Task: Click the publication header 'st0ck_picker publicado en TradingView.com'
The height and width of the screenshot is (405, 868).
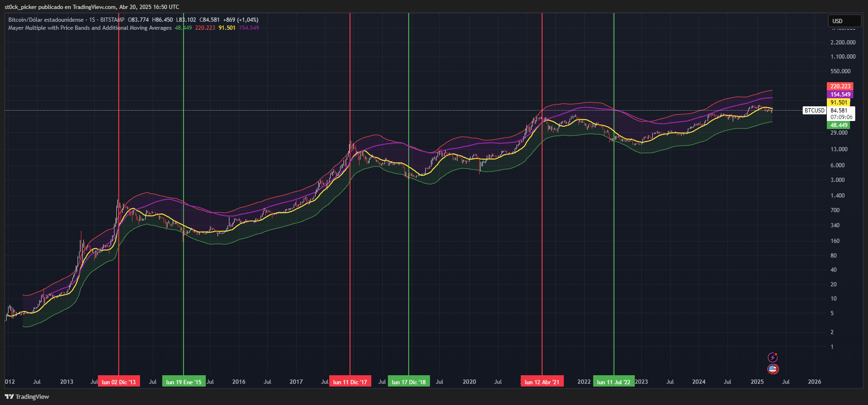Action: click(61, 7)
